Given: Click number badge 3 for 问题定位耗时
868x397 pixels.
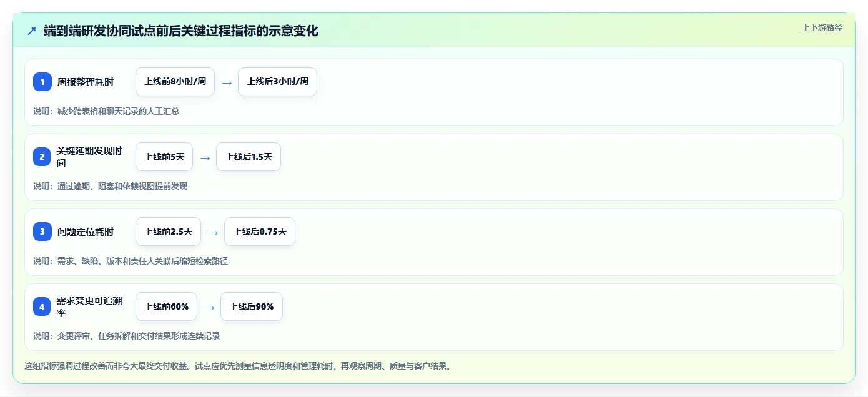Looking at the screenshot, I should 42,232.
